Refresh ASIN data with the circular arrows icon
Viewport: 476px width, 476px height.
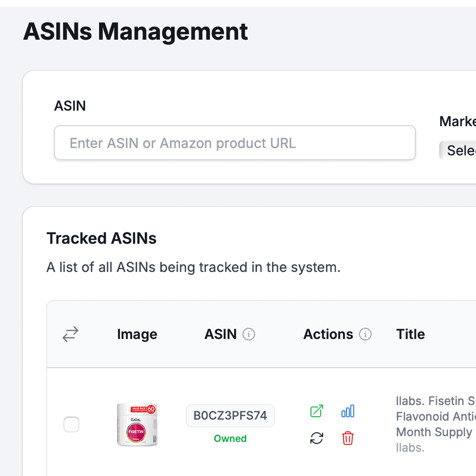tap(317, 438)
